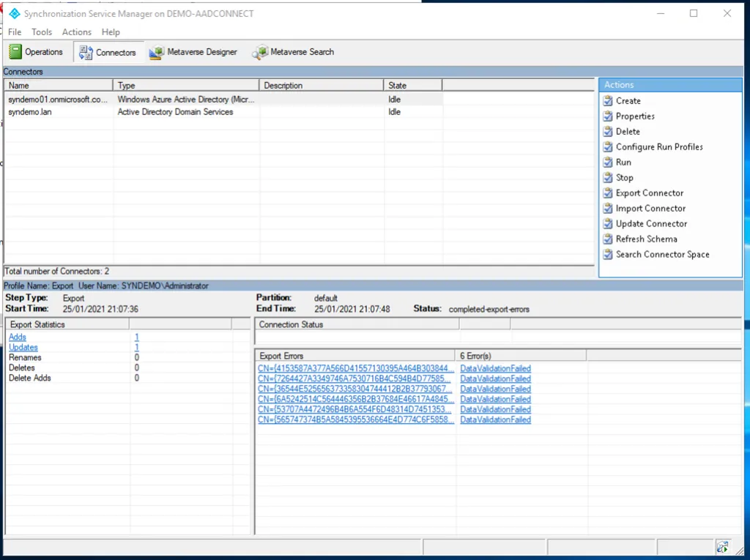Click the Adds statistics link

[x=18, y=337]
